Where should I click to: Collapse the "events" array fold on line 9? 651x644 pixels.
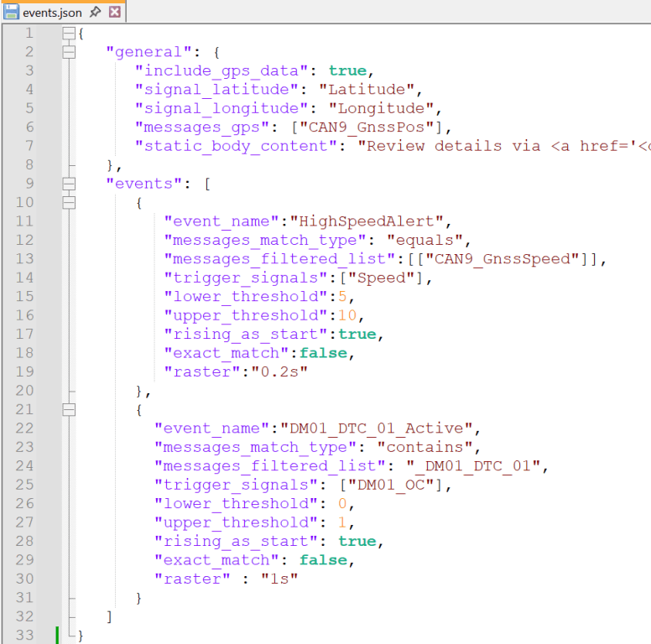click(x=69, y=184)
